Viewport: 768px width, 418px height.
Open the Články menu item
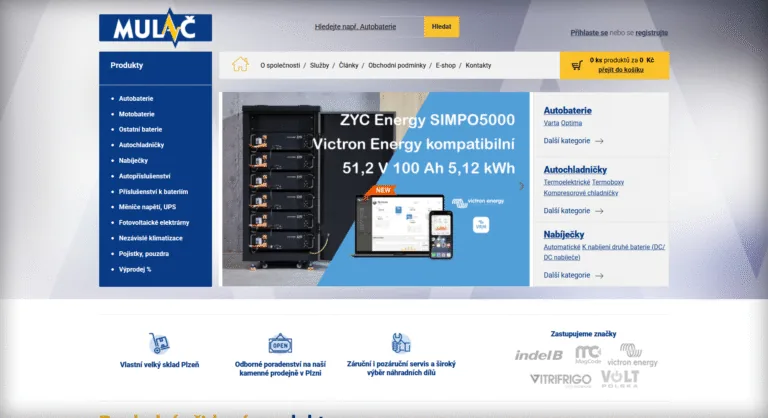point(348,65)
